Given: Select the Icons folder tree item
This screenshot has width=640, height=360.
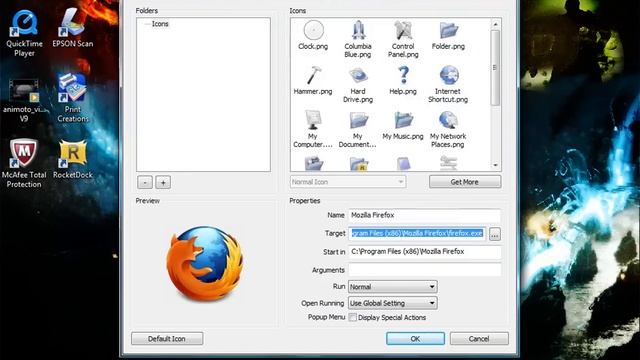Looking at the screenshot, I should point(160,24).
